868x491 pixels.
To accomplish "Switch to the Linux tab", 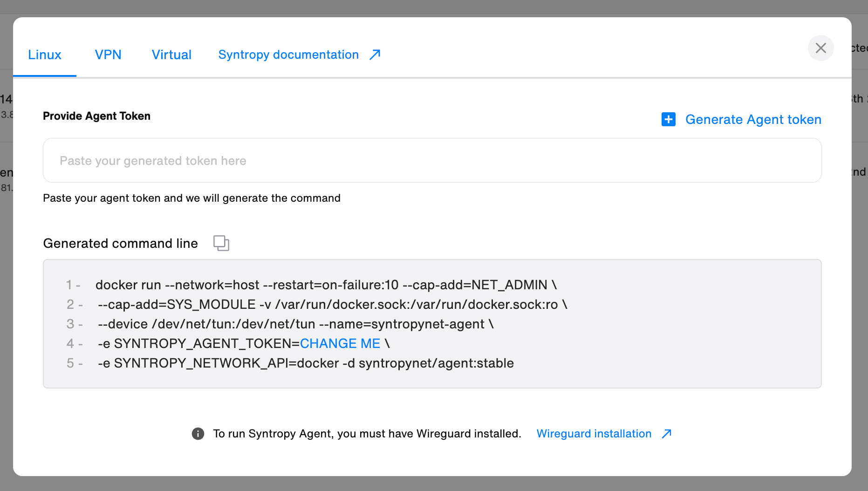I will pyautogui.click(x=45, y=55).
